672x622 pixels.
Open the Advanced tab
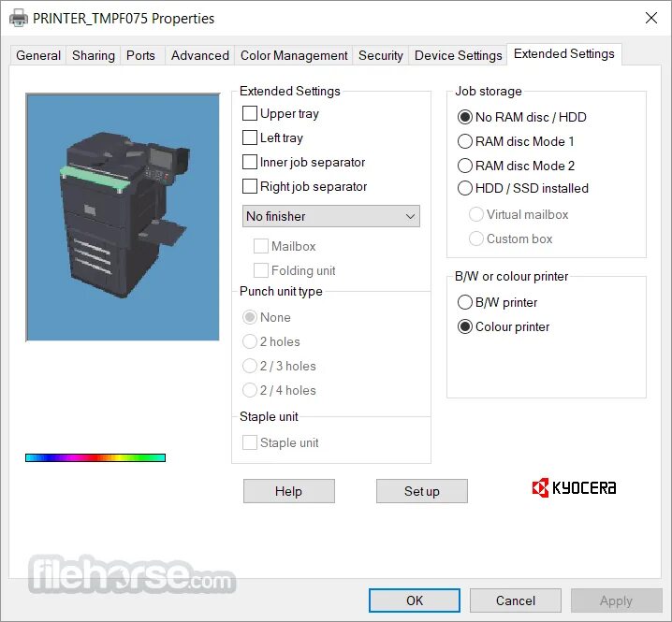[x=199, y=55]
